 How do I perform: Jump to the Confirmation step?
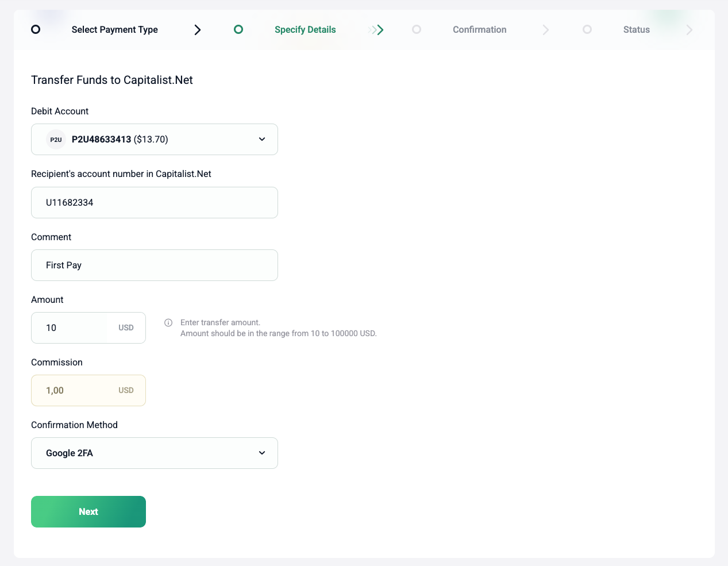pos(480,30)
